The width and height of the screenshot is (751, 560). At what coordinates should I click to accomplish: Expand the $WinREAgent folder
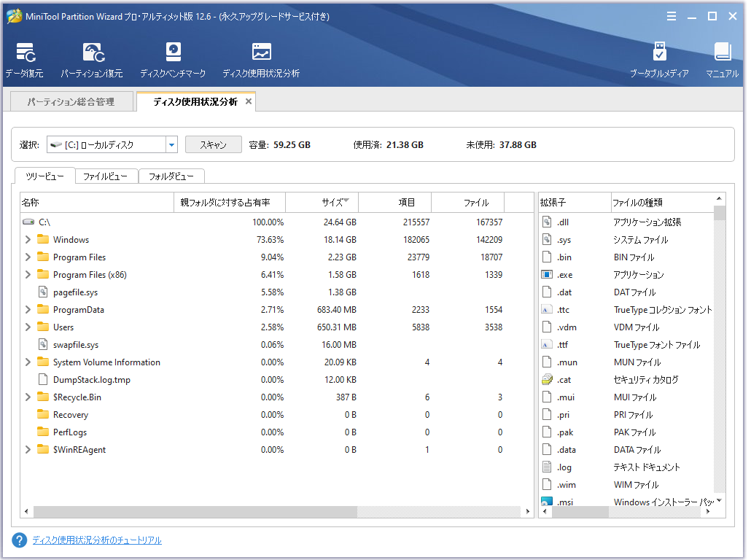click(x=28, y=449)
